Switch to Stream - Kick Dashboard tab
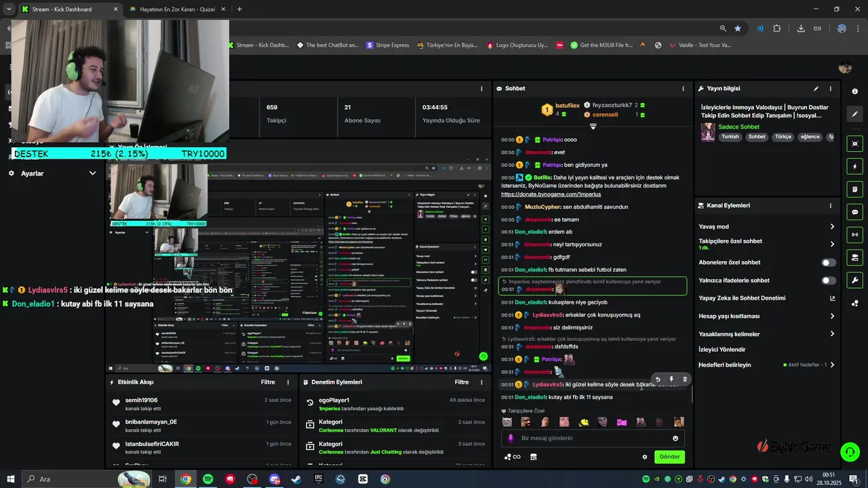 click(70, 9)
